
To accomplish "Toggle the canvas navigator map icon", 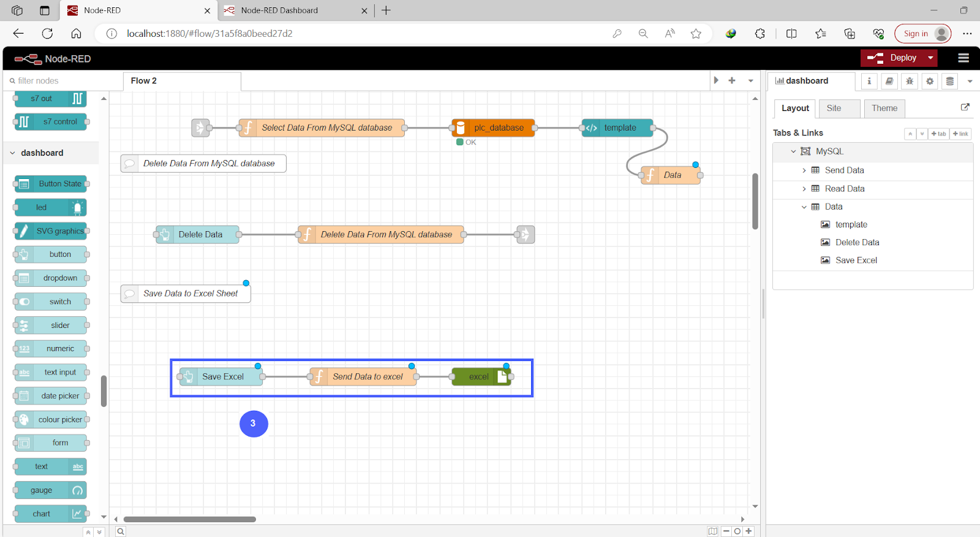I will coord(713,531).
